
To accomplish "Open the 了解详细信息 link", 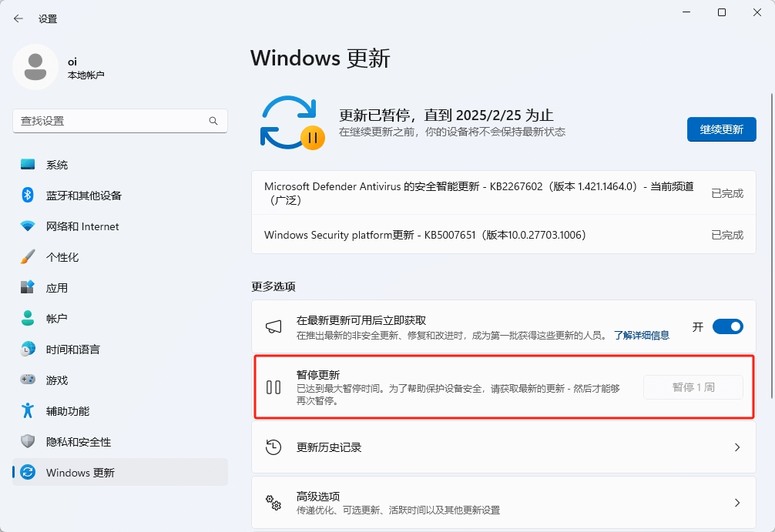I will pos(642,335).
